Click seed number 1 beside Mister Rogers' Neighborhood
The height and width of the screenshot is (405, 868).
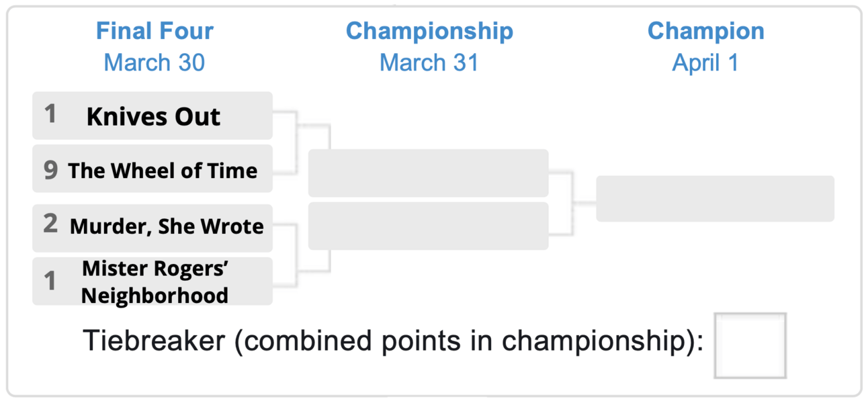[x=50, y=281]
